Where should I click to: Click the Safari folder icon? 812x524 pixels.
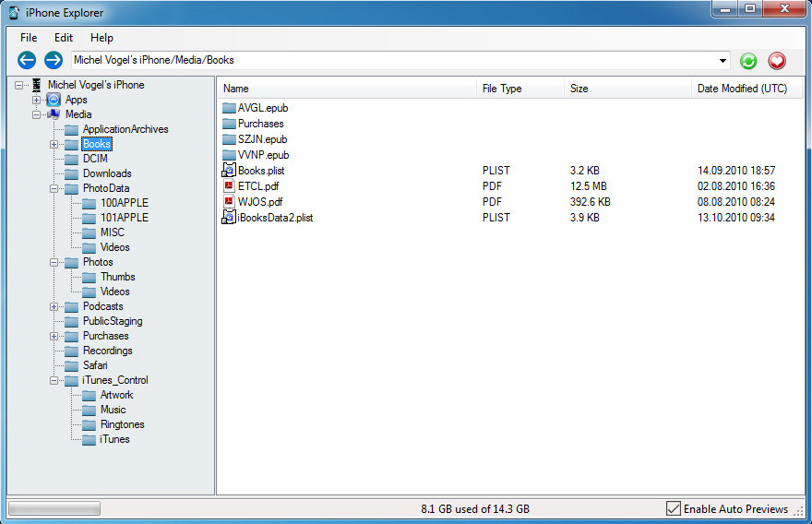click(71, 365)
